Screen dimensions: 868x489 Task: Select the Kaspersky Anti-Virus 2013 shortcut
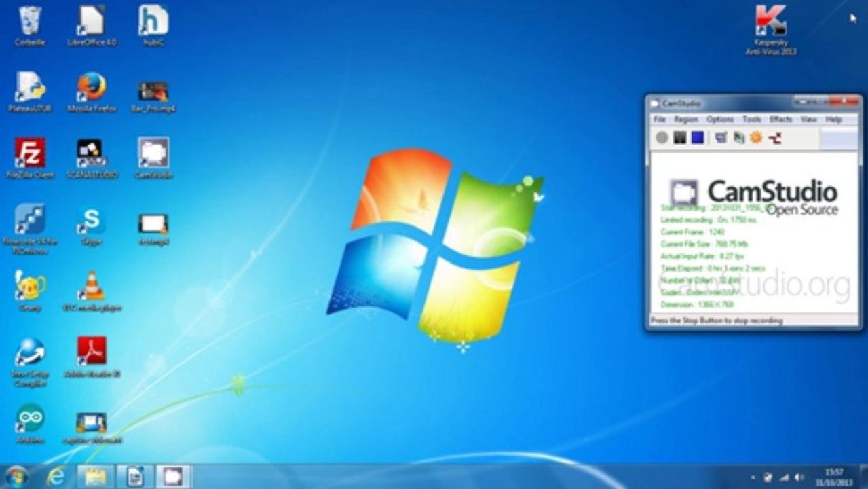pyautogui.click(x=771, y=30)
